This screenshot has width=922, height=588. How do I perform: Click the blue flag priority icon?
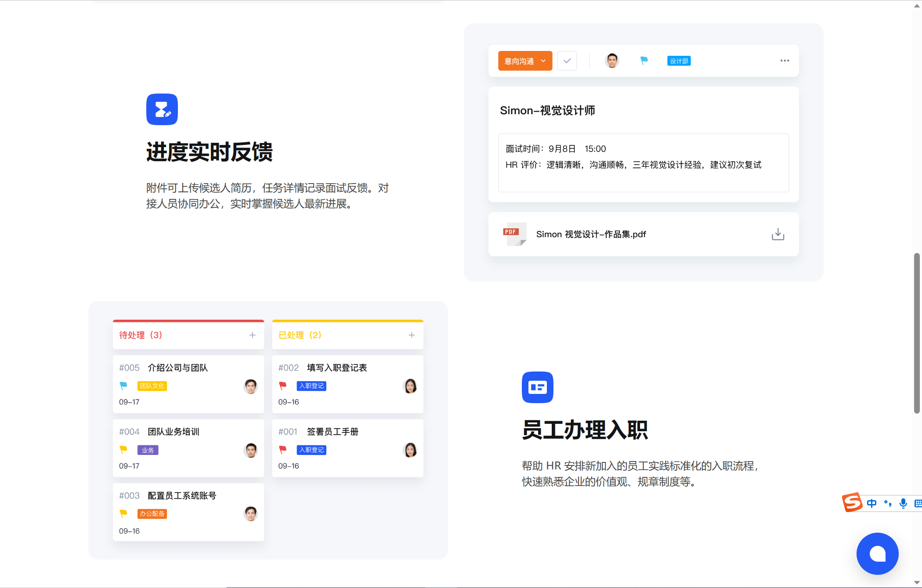click(644, 61)
